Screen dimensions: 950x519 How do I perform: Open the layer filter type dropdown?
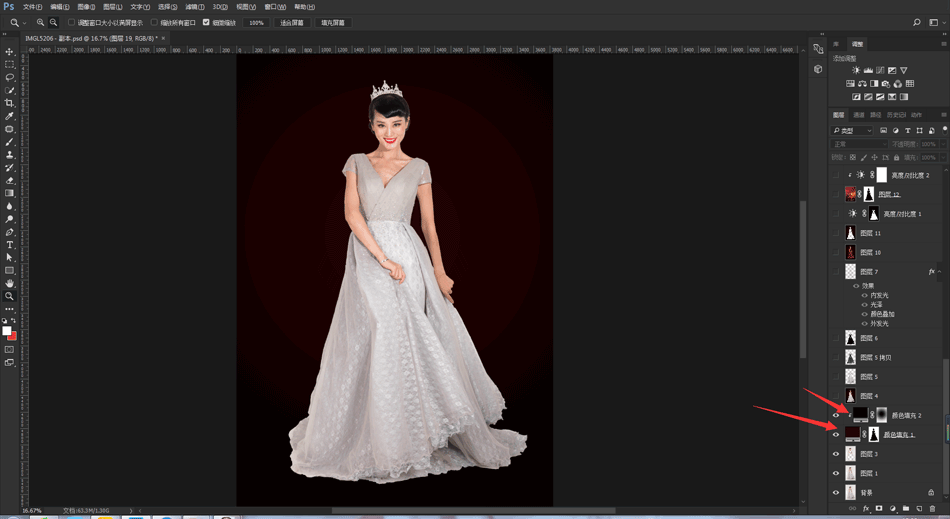(853, 131)
